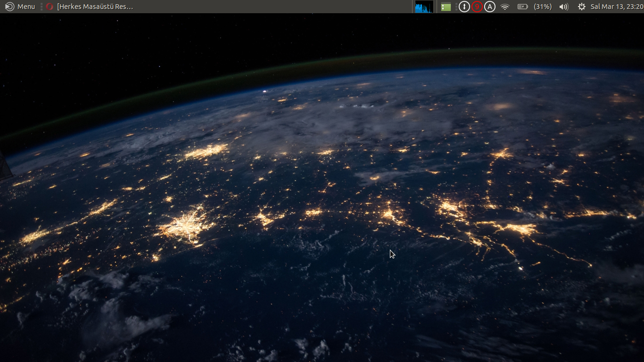Restore the minimized Opera window from the taskbar
Screen dimensions: 644x362
[x=90, y=7]
